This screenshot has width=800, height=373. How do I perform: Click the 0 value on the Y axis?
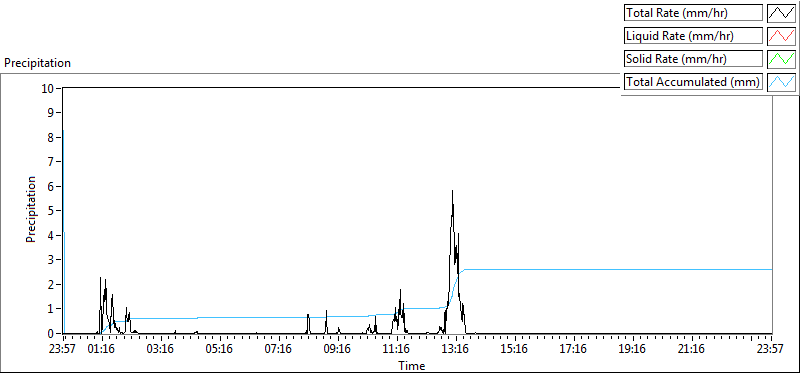pos(51,333)
